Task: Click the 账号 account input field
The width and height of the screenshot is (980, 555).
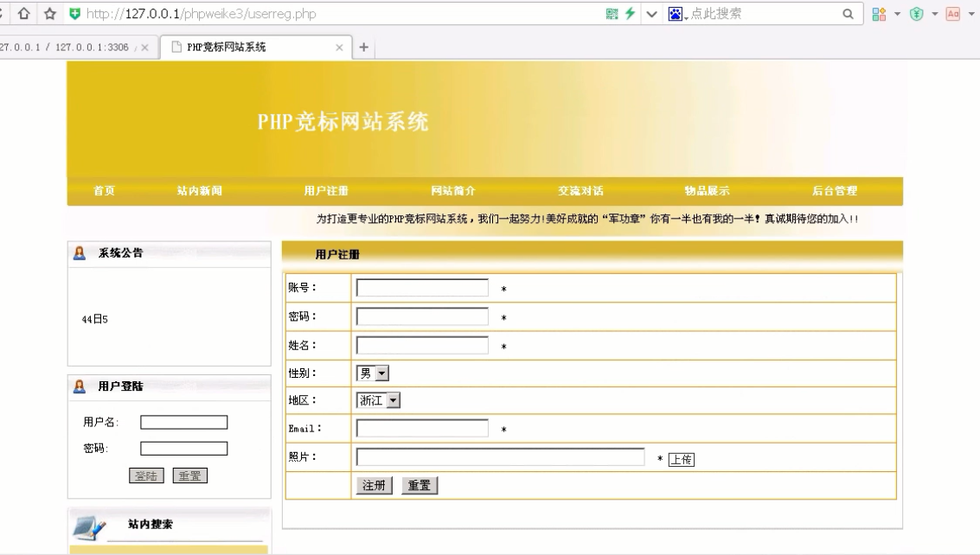Action: [x=422, y=288]
